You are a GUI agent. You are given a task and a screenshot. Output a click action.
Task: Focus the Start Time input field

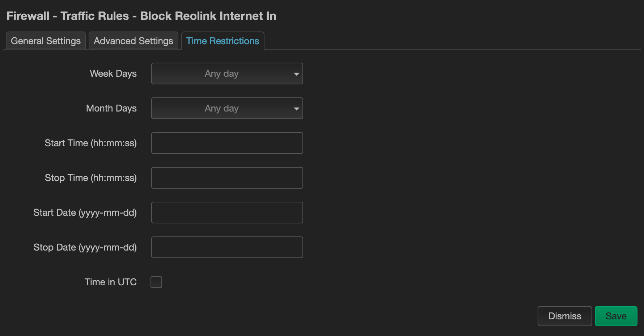point(227,143)
